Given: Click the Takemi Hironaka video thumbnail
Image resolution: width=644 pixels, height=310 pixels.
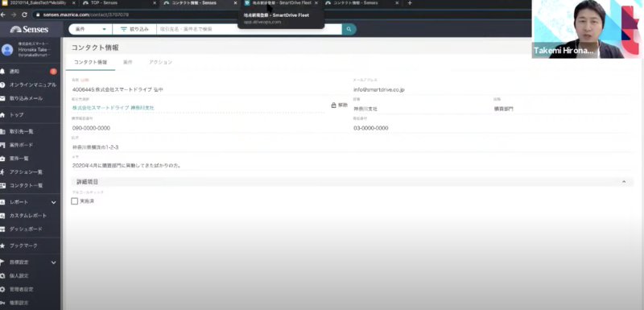Looking at the screenshot, I should tap(588, 29).
